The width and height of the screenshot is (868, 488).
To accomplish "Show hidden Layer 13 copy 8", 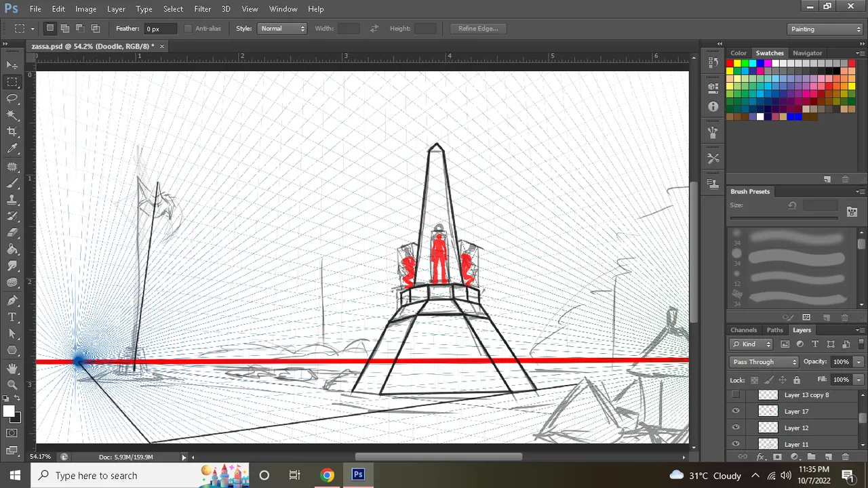I will click(736, 394).
